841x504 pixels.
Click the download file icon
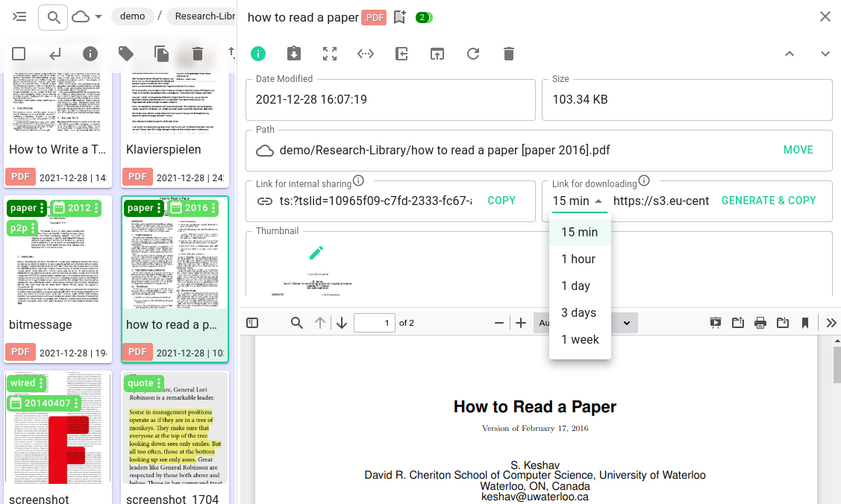point(294,54)
